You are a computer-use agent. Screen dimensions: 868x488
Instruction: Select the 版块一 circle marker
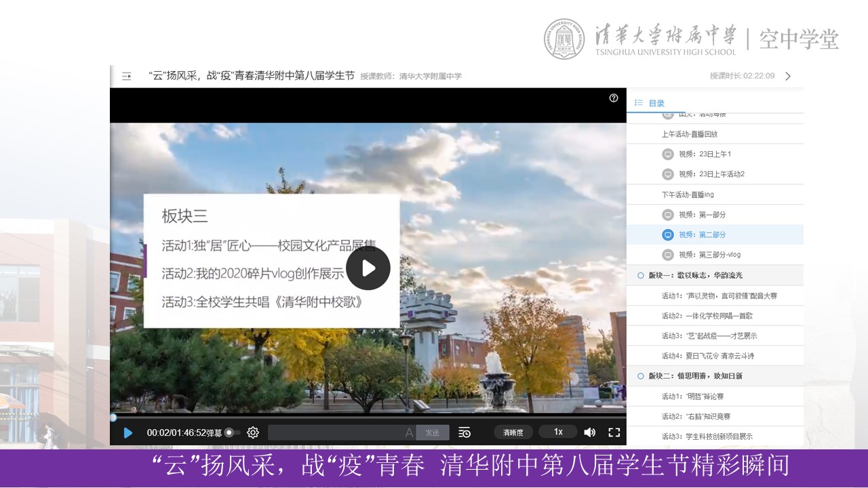click(641, 275)
